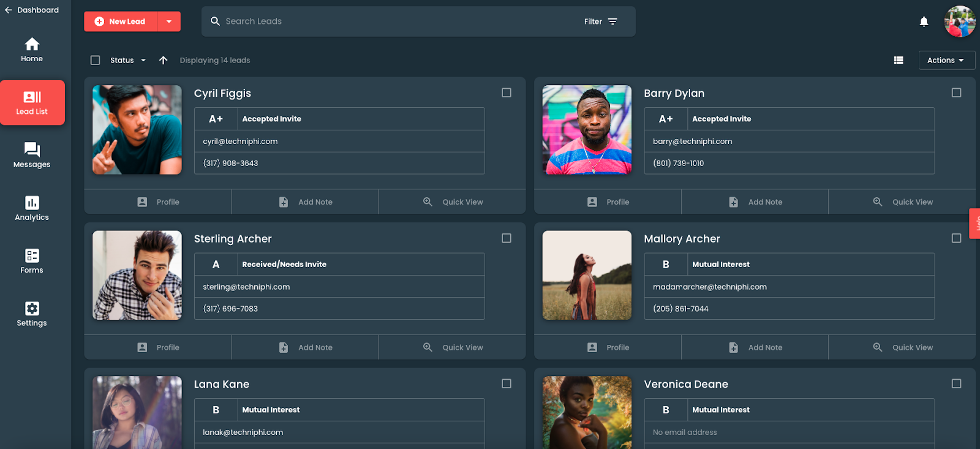Click the Home house icon
The image size is (980, 449).
click(x=32, y=44)
